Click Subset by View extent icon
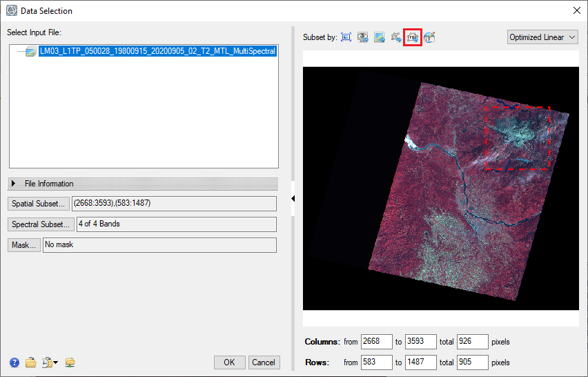The width and height of the screenshot is (588, 377). tap(362, 37)
